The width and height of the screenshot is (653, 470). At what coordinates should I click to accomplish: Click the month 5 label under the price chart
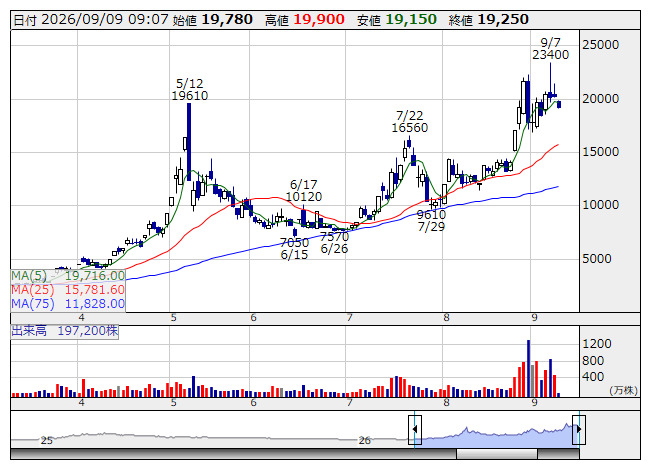174,318
